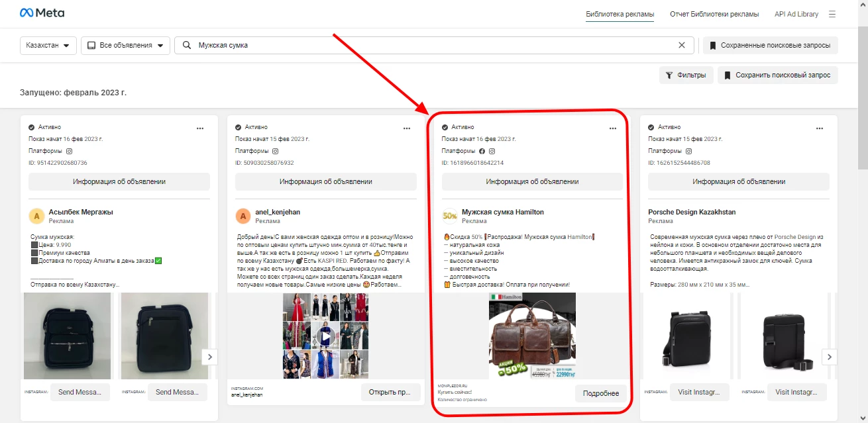Screen dimensions: 868x423
Task: Click the magnifier search icon
Action: [187, 45]
